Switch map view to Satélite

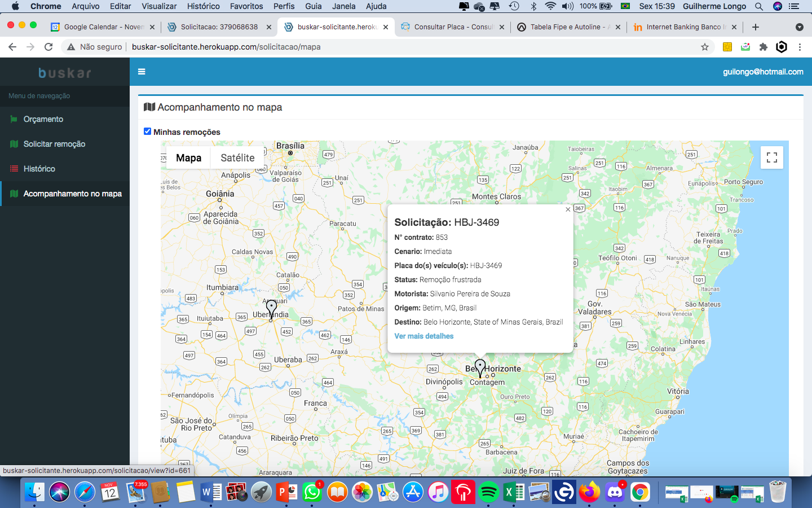[237, 158]
